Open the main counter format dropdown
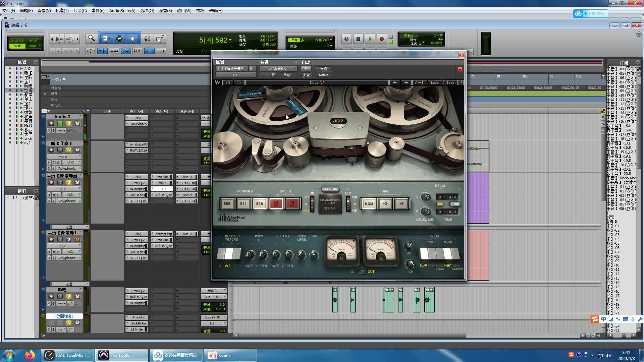This screenshot has height=362, width=644. [230, 40]
